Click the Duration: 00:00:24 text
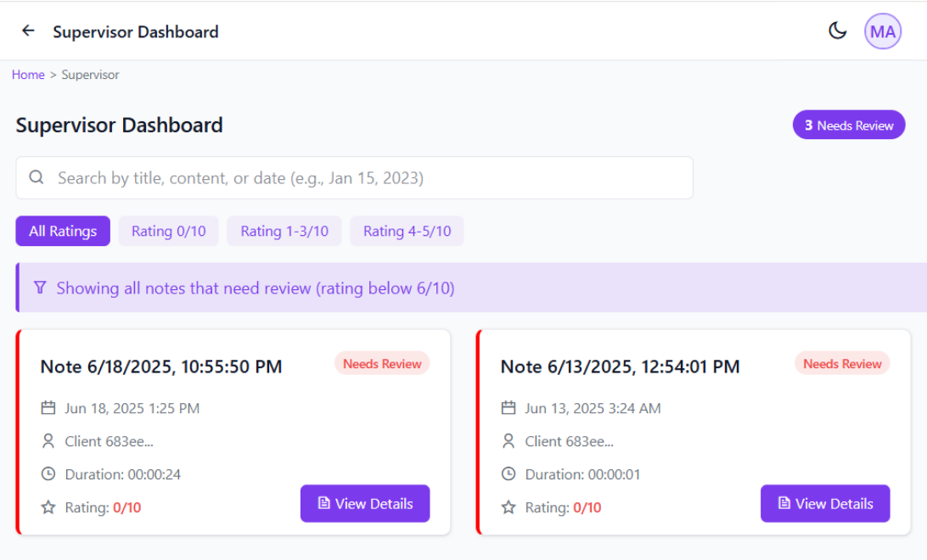Screen dimensions: 927x560 pos(123,474)
